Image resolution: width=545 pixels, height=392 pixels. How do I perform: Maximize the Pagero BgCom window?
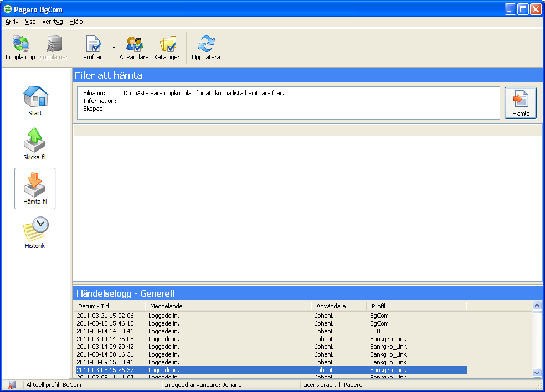coord(523,9)
